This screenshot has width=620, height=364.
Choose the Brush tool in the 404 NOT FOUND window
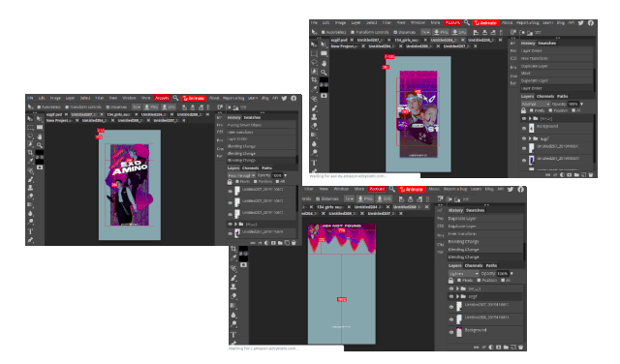point(233,278)
